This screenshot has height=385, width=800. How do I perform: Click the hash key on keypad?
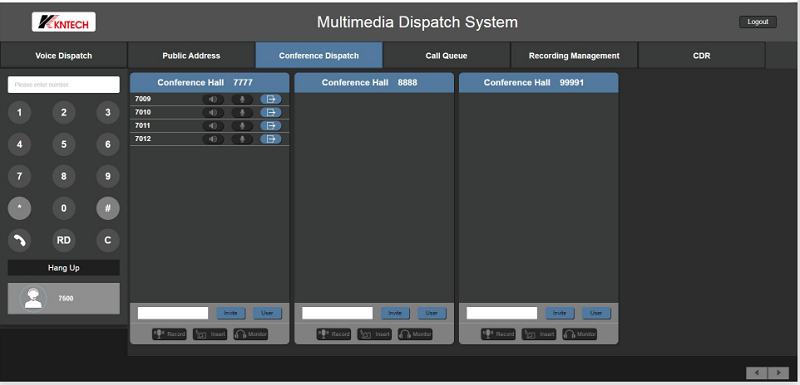[x=108, y=208]
